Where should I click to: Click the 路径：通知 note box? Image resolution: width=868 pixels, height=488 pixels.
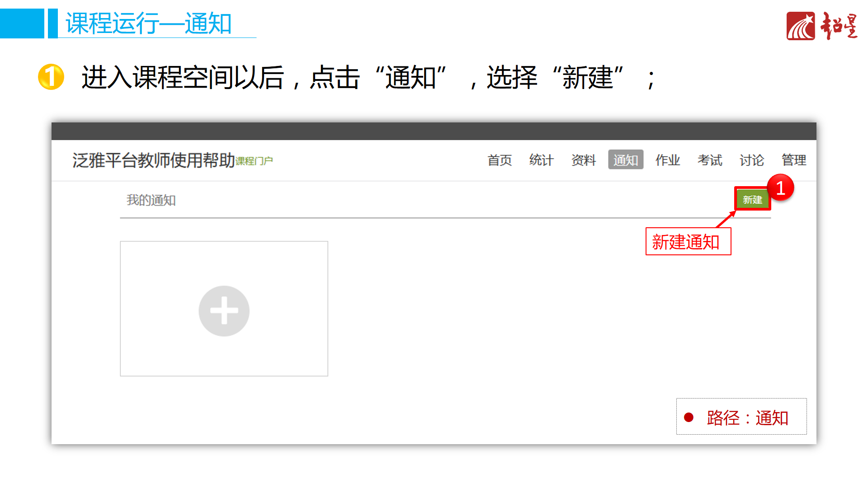click(x=741, y=417)
